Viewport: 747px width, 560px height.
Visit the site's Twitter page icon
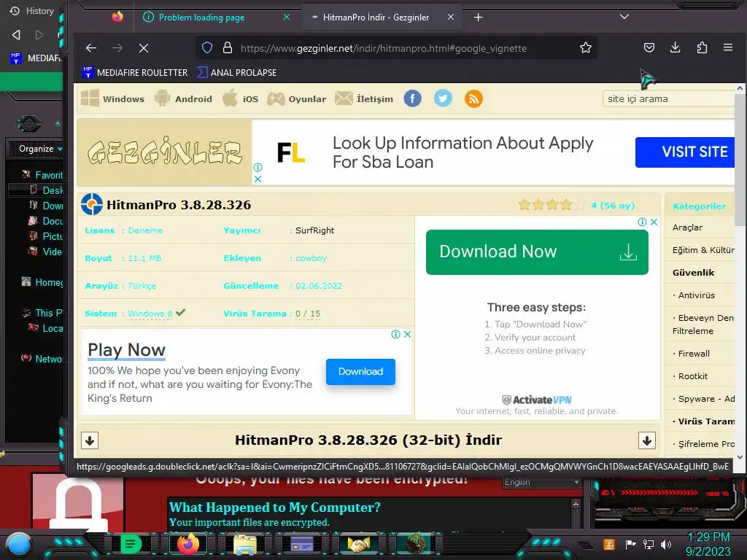click(x=443, y=98)
